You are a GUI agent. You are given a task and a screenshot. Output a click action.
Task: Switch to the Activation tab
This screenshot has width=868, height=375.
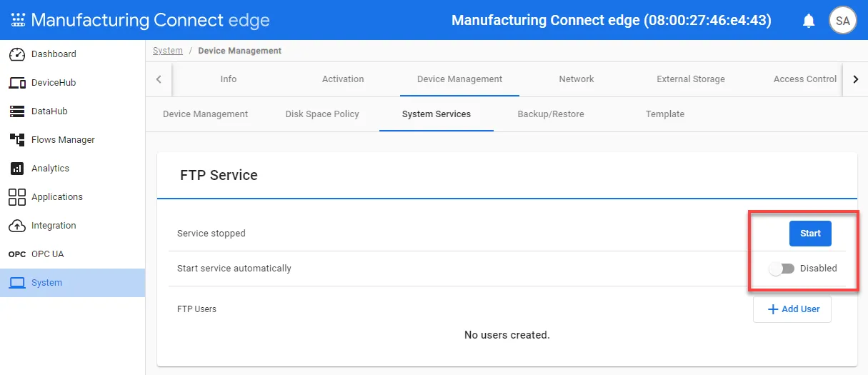coord(343,79)
